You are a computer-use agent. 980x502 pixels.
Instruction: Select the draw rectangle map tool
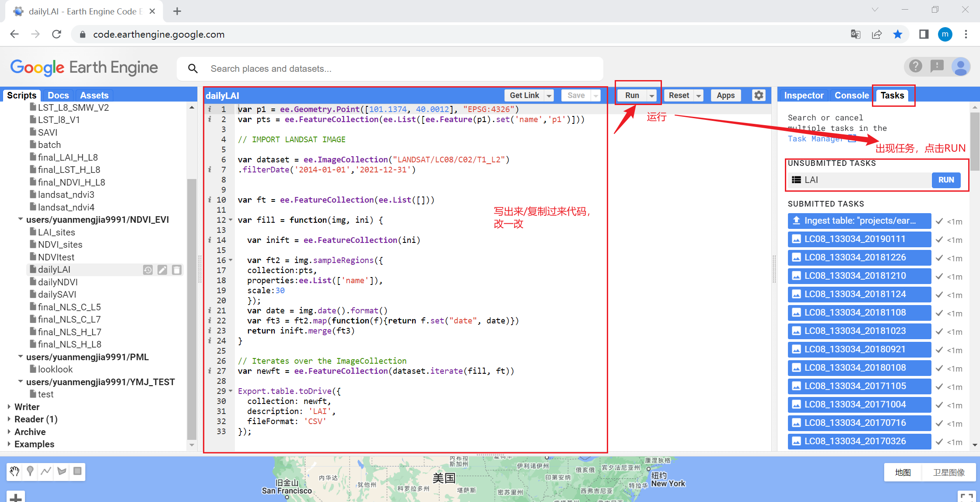(x=77, y=471)
